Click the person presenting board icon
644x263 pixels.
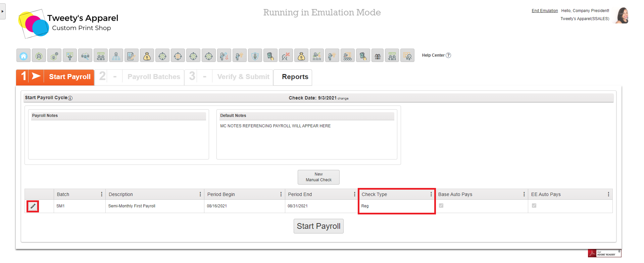coord(70,56)
